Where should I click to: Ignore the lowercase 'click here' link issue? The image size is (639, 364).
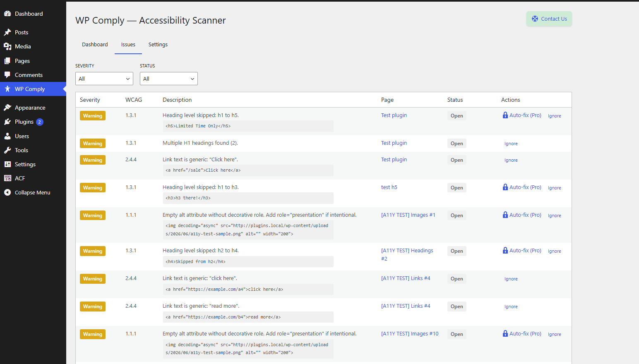pos(511,279)
